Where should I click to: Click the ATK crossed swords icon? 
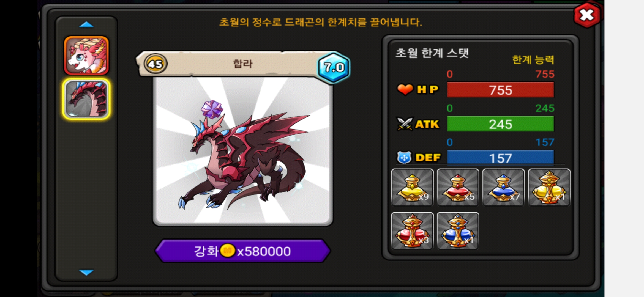[x=405, y=124]
